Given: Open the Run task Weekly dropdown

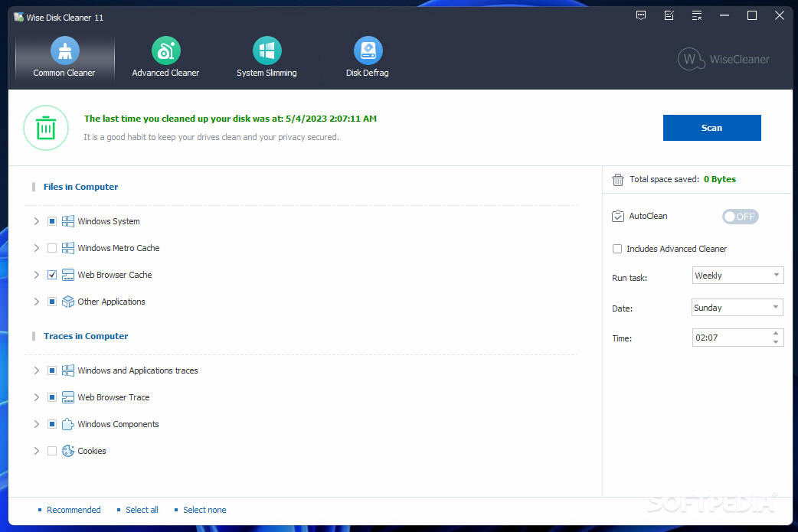Looking at the screenshot, I should coord(737,276).
